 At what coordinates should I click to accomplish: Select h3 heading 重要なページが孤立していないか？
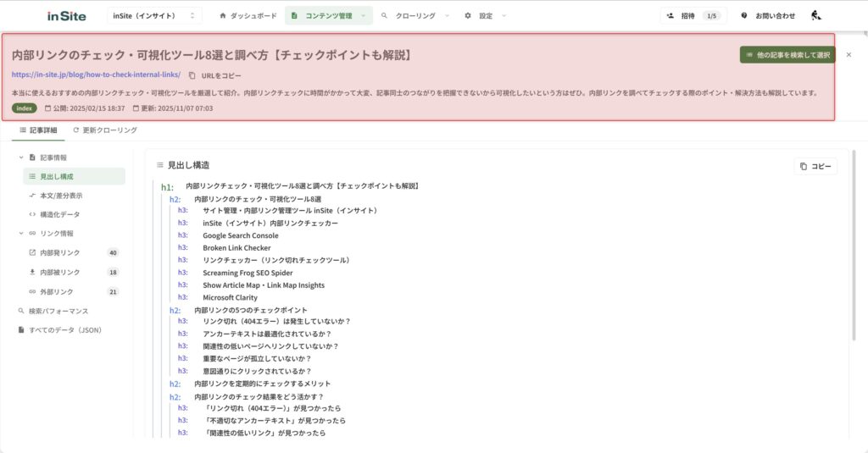coord(257,358)
